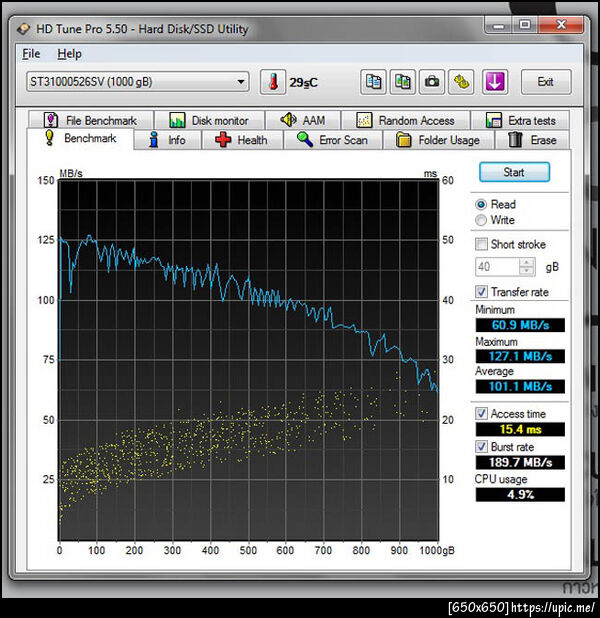Select the Write radio button
The height and width of the screenshot is (618, 600).
point(481,220)
